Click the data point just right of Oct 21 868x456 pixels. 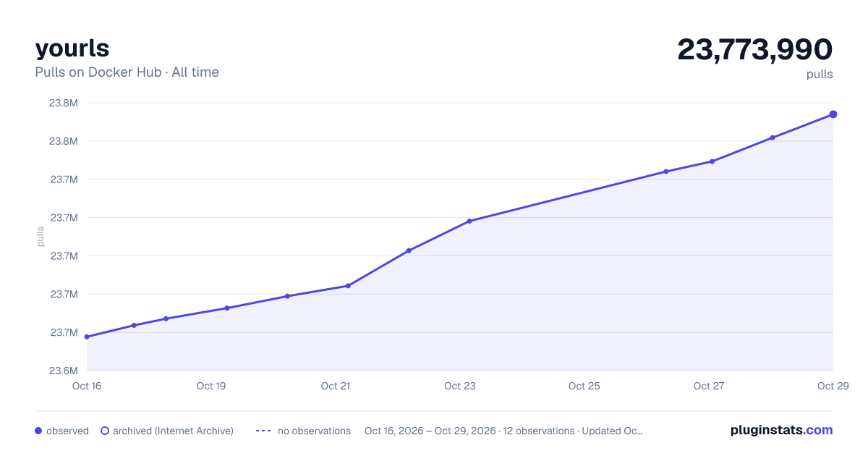click(348, 286)
